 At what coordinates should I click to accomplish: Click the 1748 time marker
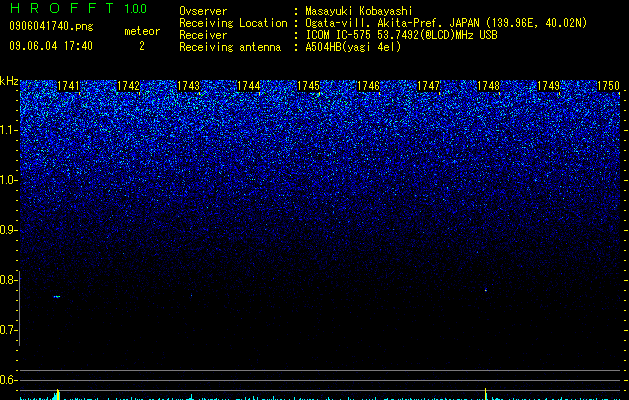click(488, 86)
